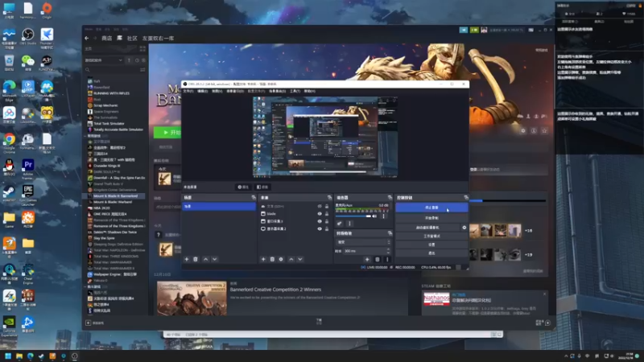This screenshot has height=362, width=644.
Task: Open transition three-dot properties menu
Action: coord(387,259)
